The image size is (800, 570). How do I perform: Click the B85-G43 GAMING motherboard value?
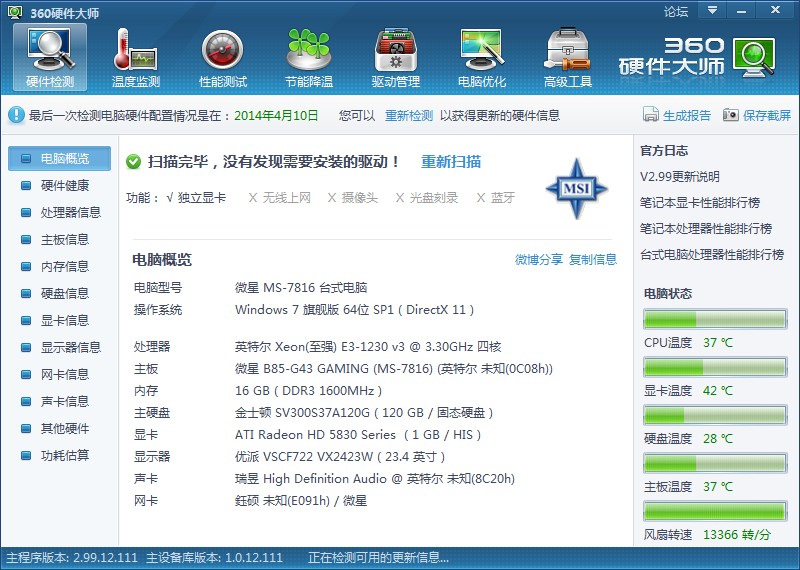coord(394,369)
